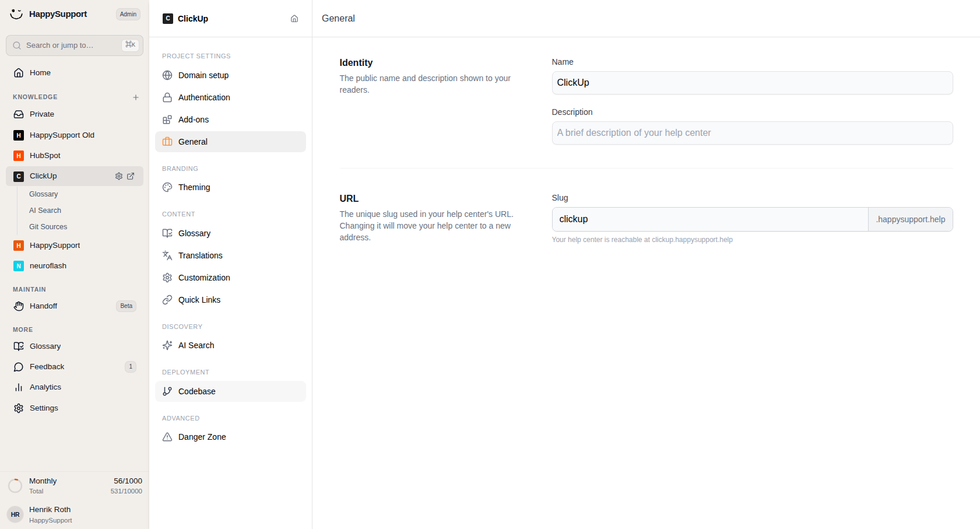Click the chain icon for Quick Links
This screenshot has width=980, height=529.
(x=167, y=300)
